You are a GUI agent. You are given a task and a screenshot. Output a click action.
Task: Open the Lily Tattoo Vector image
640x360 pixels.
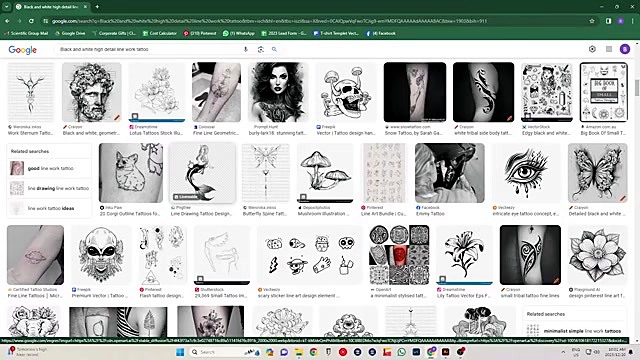tap(464, 255)
